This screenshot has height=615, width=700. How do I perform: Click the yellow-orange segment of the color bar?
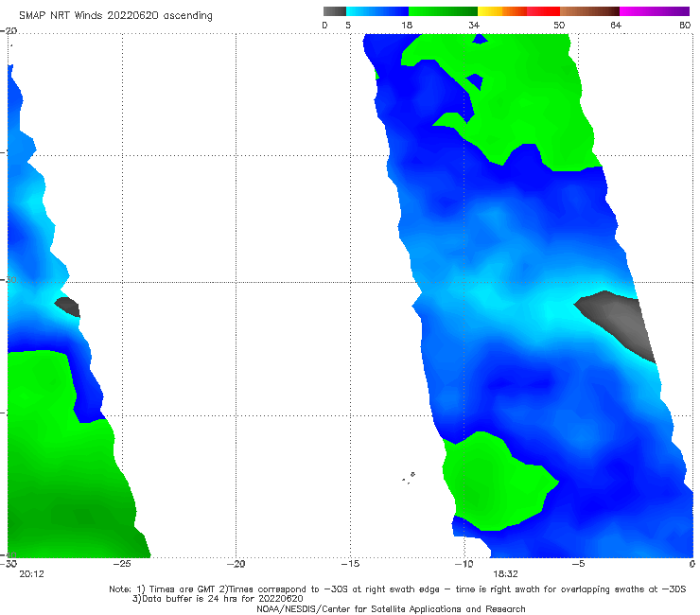(502, 11)
